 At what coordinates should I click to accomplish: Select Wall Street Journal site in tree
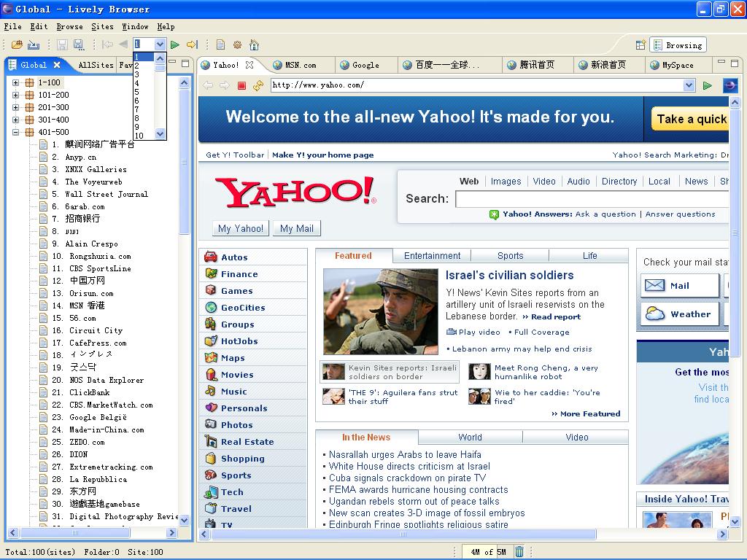[x=107, y=194]
